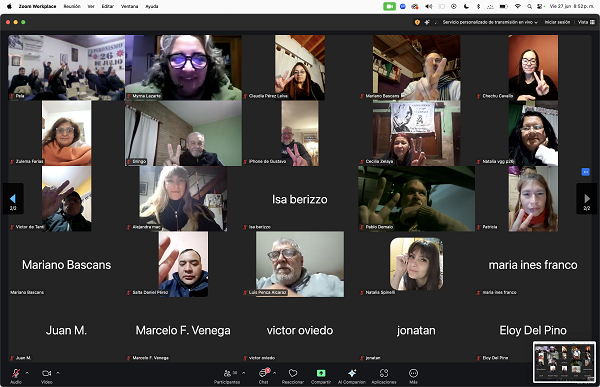
Task: Click the Reaccionar heart icon
Action: (x=293, y=373)
